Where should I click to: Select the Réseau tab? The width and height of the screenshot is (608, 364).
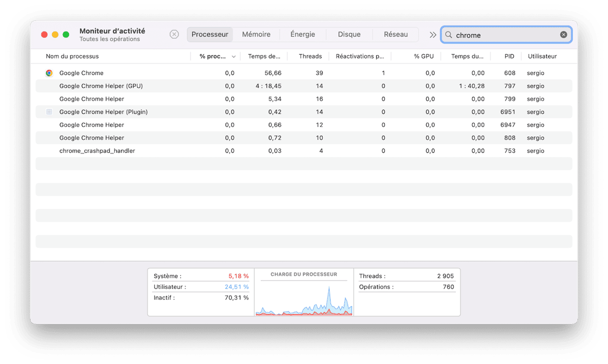click(395, 34)
